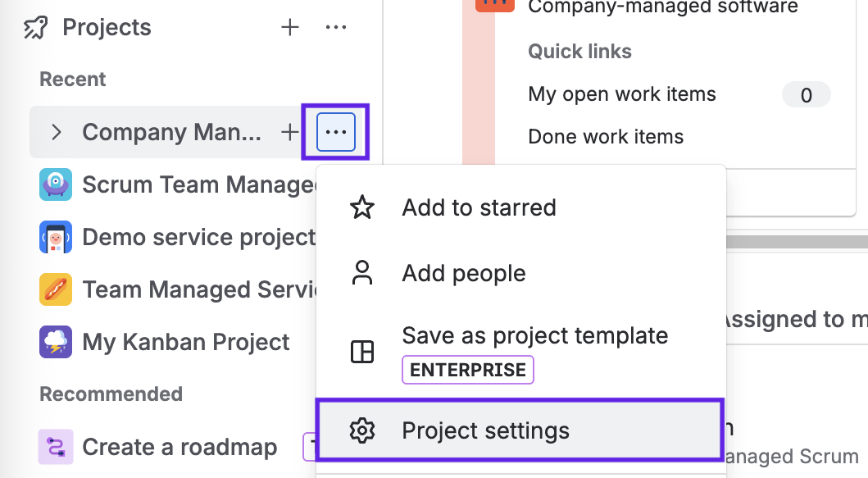868x478 pixels.
Task: Click the Projects rocket icon
Action: coord(35,28)
